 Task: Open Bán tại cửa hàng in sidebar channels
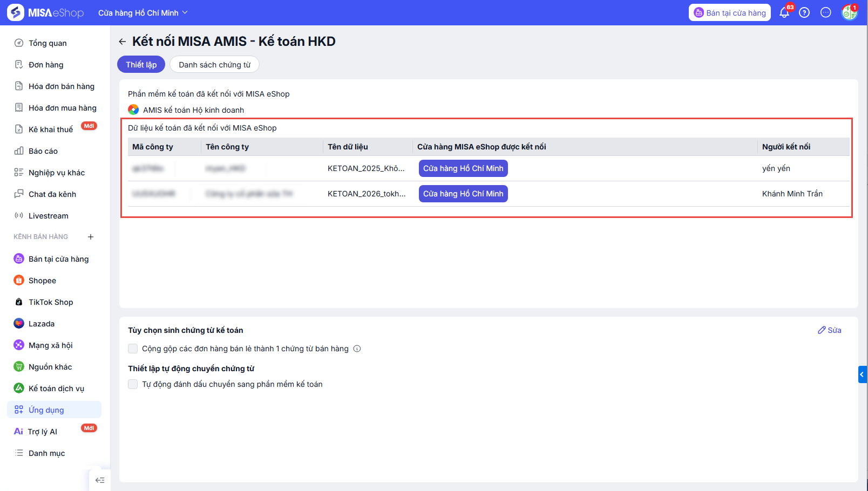tap(54, 259)
